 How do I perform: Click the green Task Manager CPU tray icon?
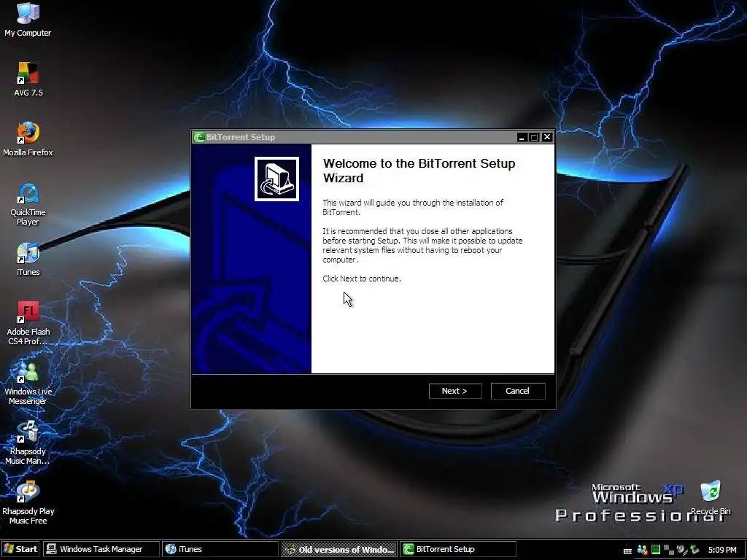(x=656, y=550)
